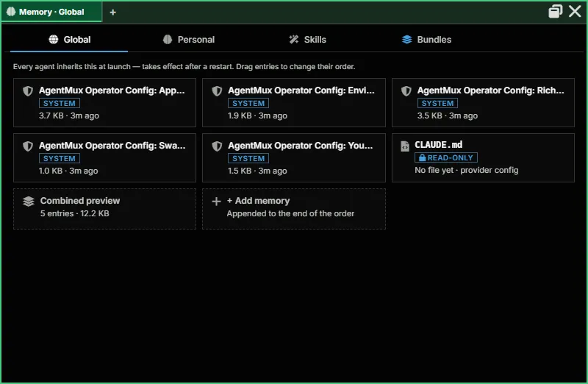Image resolution: width=588 pixels, height=384 pixels.
Task: Click the brain icon on Personal tab
Action: pyautogui.click(x=168, y=40)
